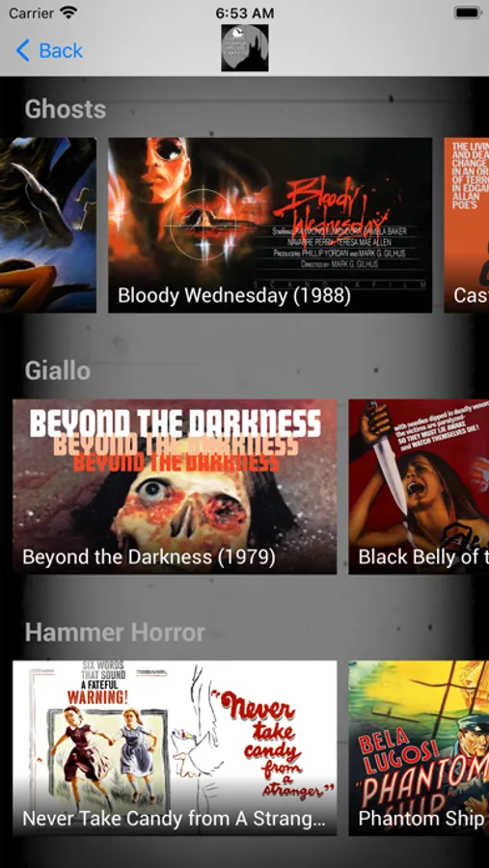489x868 pixels.
Task: Tap the Bloody Wednesday (1988) title caption
Action: click(x=234, y=295)
